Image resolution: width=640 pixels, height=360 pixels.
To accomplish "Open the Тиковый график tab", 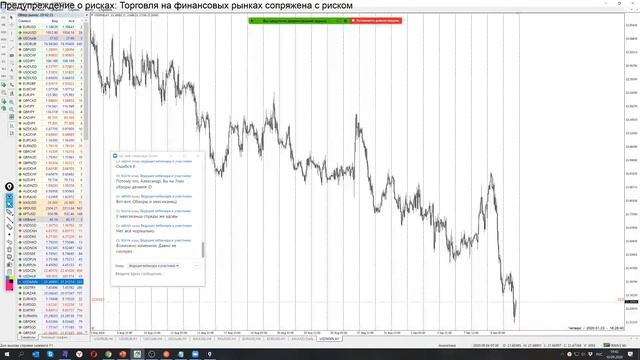I will (53, 338).
